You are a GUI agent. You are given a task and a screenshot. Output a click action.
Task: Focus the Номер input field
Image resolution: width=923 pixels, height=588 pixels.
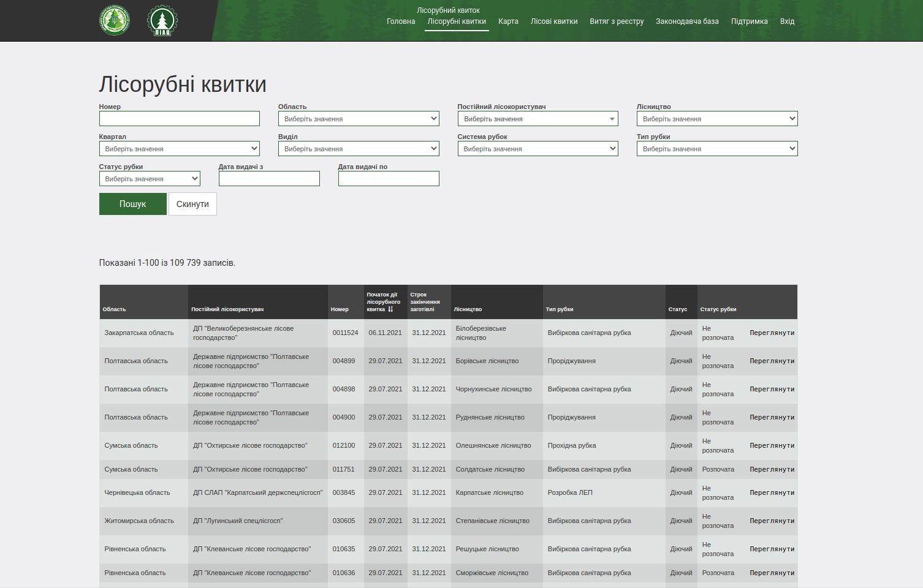(180, 119)
